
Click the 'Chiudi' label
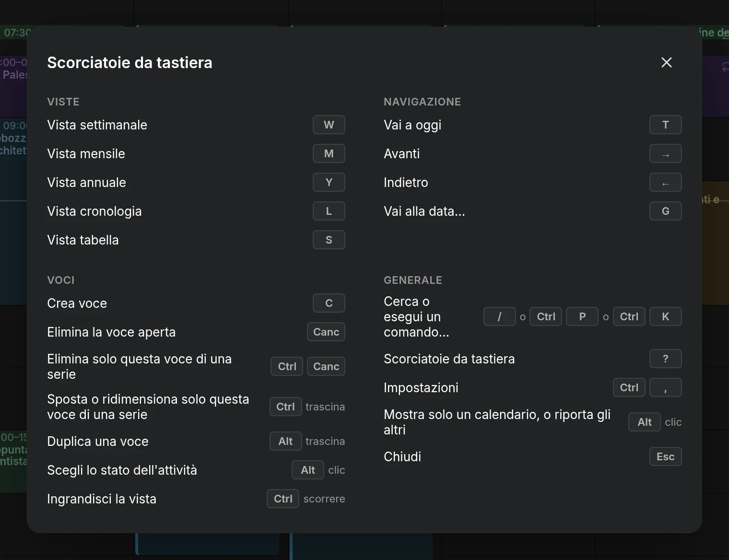(402, 456)
